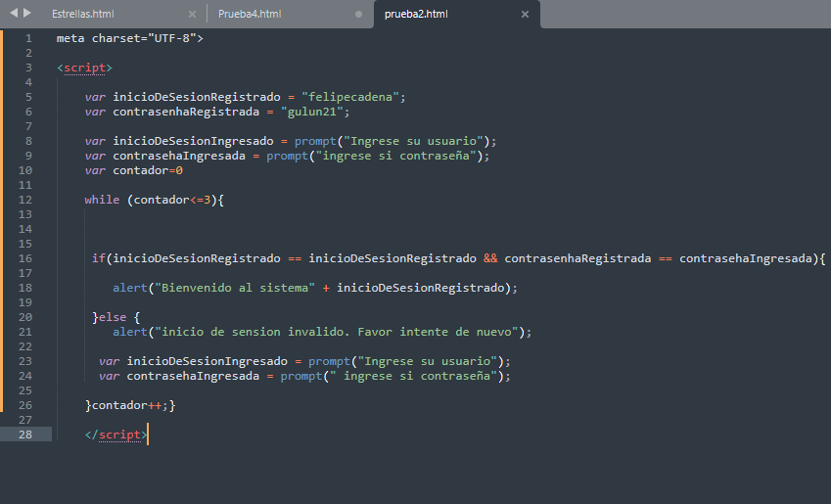
Task: Go to previous tab using left arrow
Action: pyautogui.click(x=14, y=13)
